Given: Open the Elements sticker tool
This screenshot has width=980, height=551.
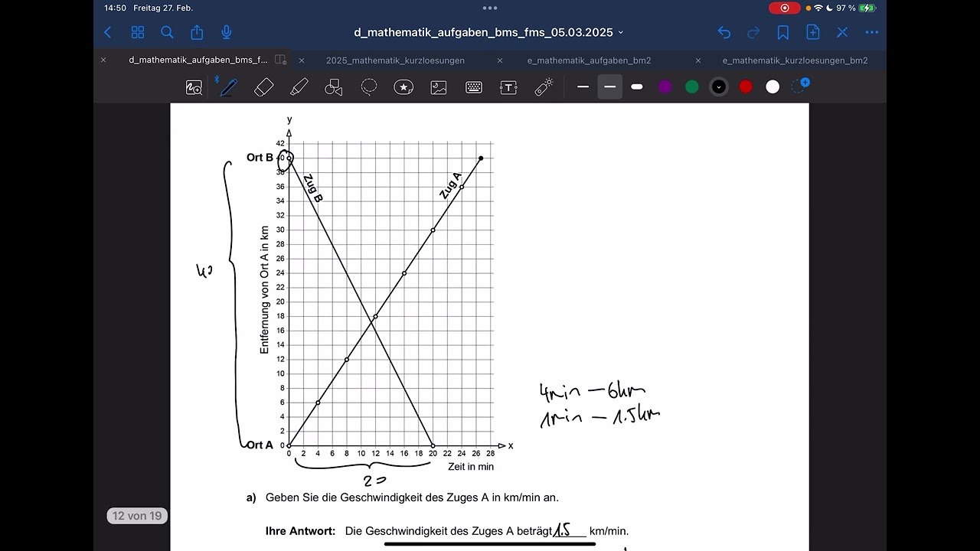Looking at the screenshot, I should (403, 87).
